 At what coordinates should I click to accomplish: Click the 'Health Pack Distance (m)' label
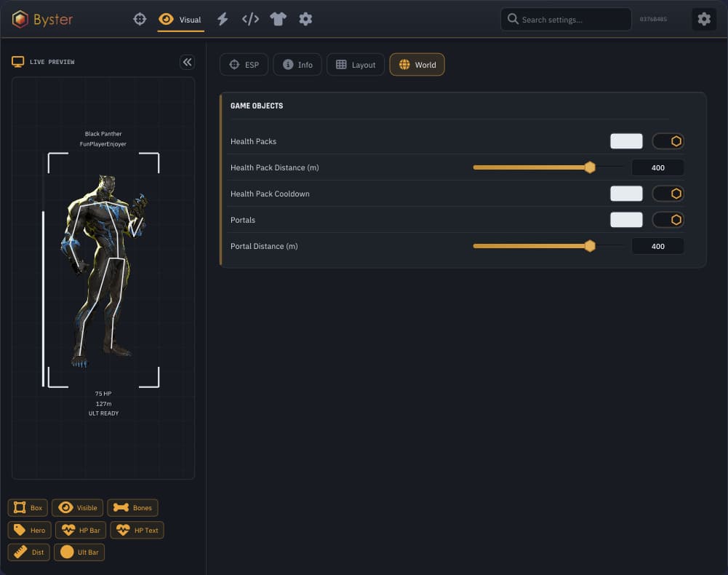coord(275,168)
